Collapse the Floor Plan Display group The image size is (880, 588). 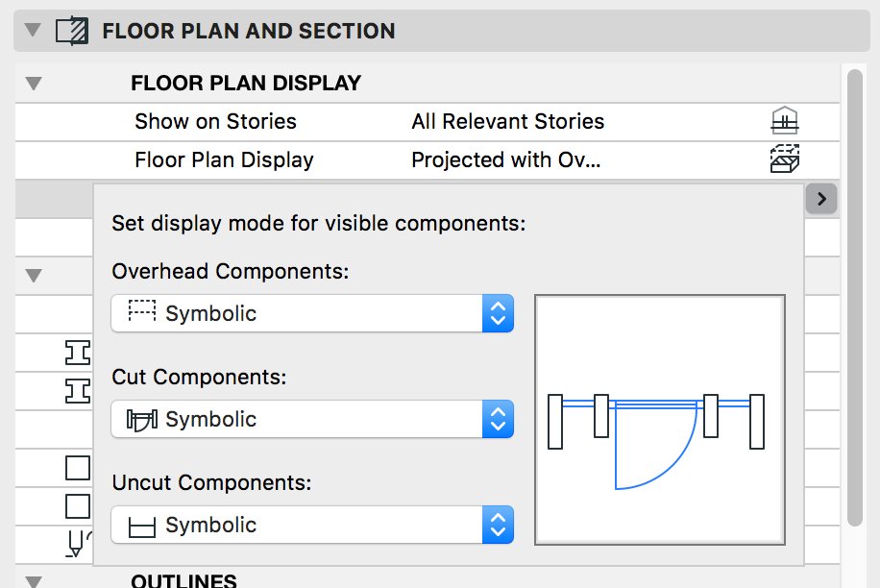tap(34, 84)
